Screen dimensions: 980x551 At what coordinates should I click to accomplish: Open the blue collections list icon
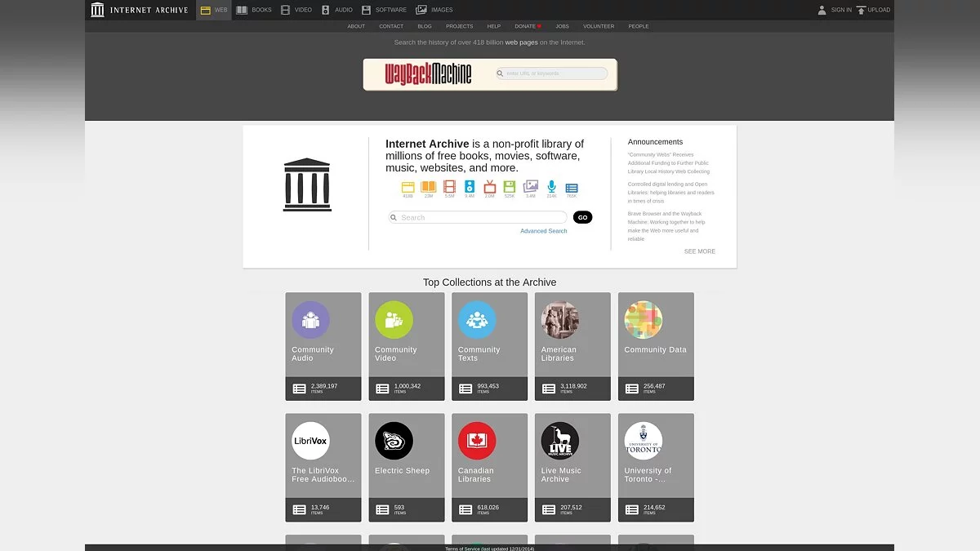click(572, 188)
